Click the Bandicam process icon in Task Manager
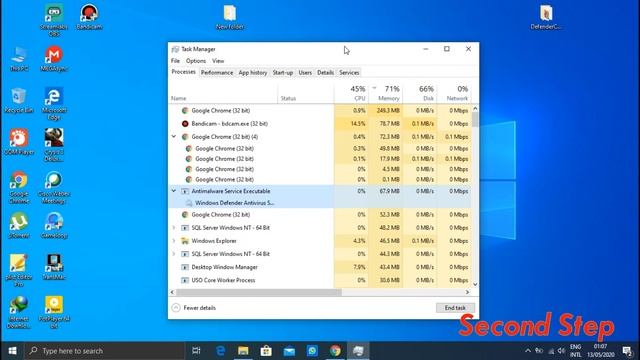This screenshot has width=640, height=360. tap(185, 124)
